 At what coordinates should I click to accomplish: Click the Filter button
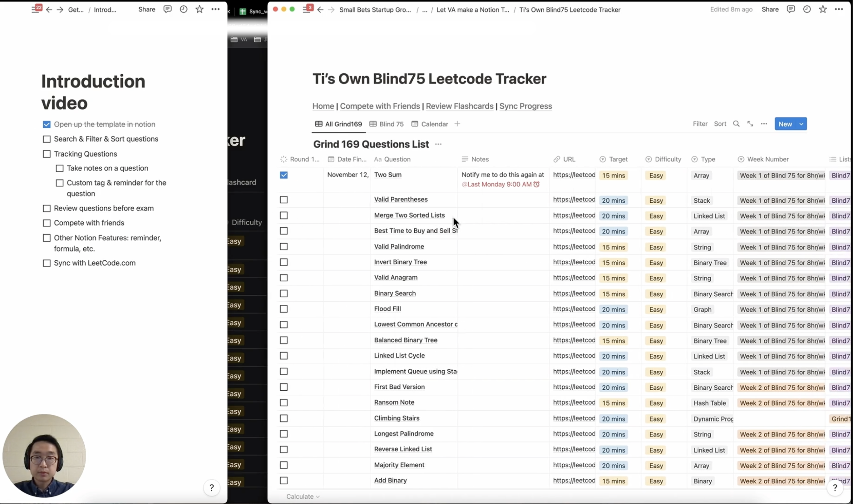pos(700,124)
